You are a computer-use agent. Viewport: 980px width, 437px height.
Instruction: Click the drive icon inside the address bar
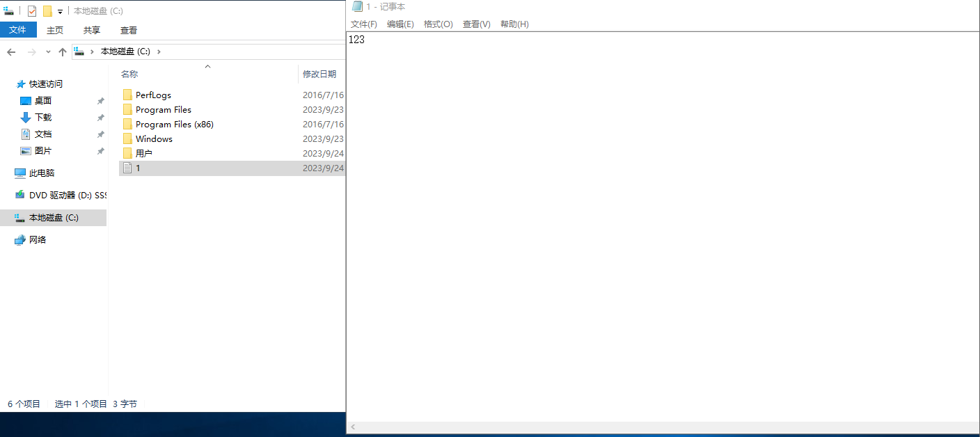coord(79,51)
